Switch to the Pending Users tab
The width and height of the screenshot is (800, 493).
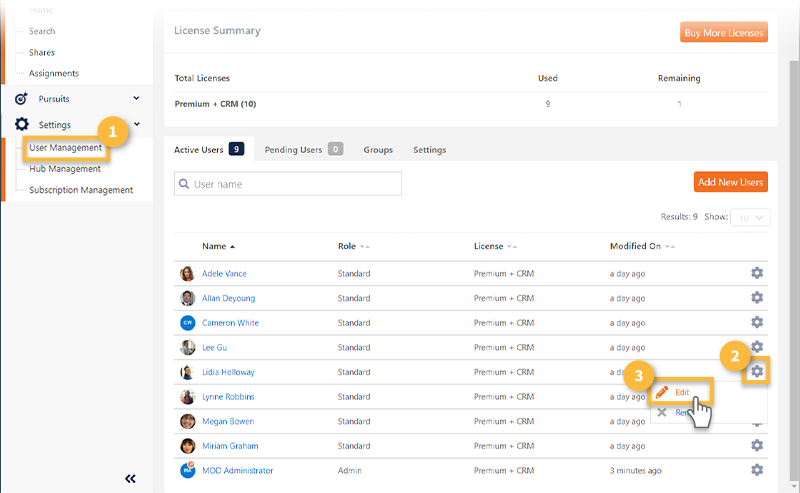pyautogui.click(x=303, y=150)
